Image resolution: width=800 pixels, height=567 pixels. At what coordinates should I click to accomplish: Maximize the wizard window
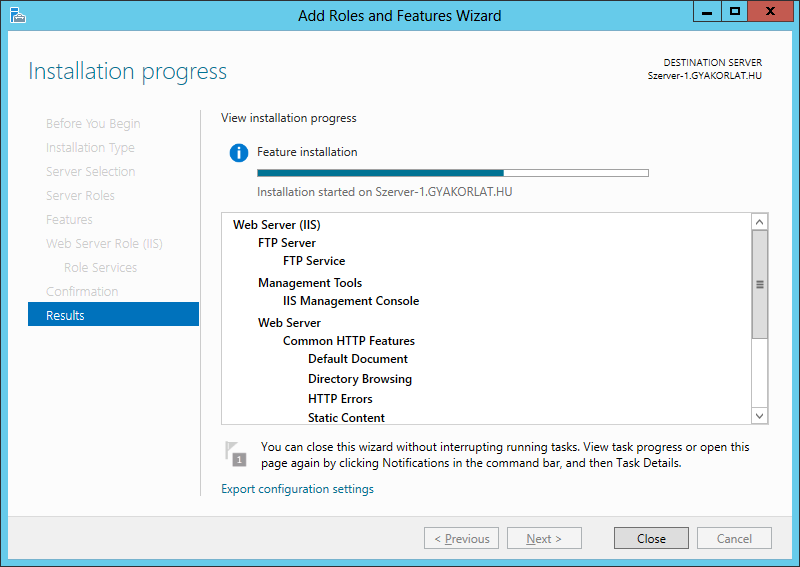pyautogui.click(x=735, y=11)
